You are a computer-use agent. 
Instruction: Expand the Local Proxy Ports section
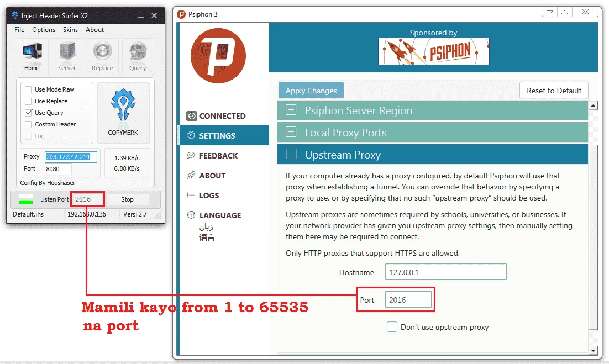pos(433,133)
